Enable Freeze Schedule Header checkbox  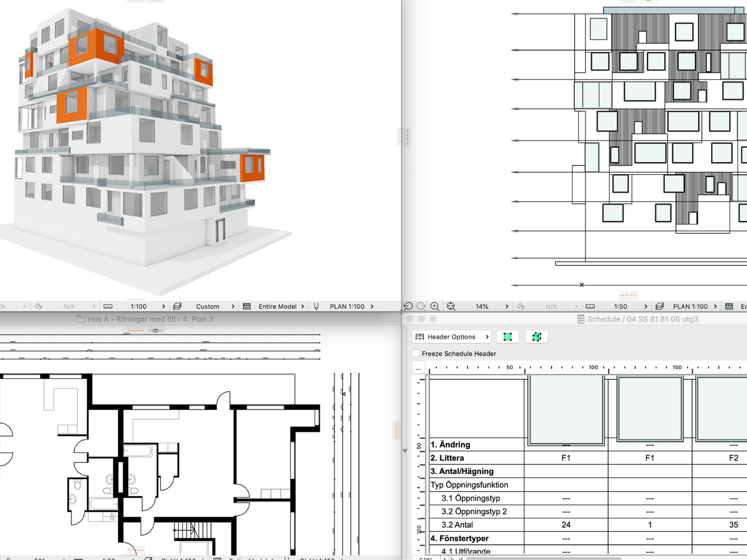coord(416,353)
